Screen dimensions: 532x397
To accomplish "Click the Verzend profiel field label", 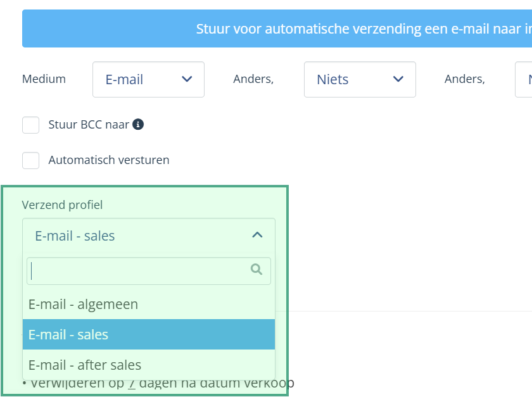I will (62, 205).
